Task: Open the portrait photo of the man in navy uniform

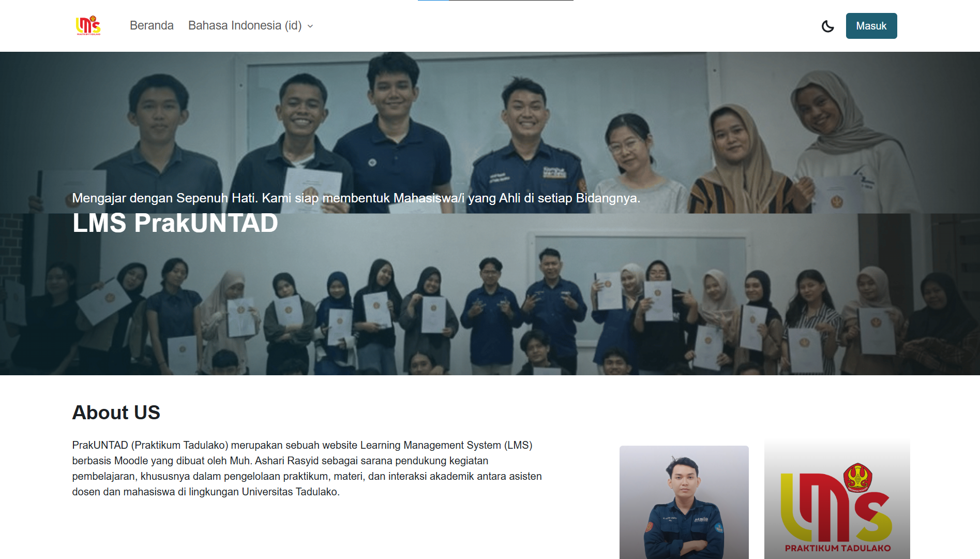Action: [684, 502]
